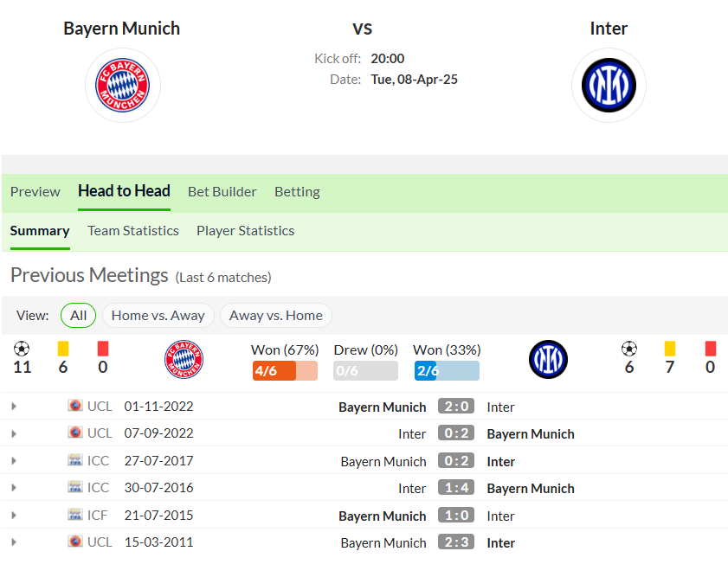728x577 pixels.
Task: Click the date 15-03-2011
Action: (158, 542)
